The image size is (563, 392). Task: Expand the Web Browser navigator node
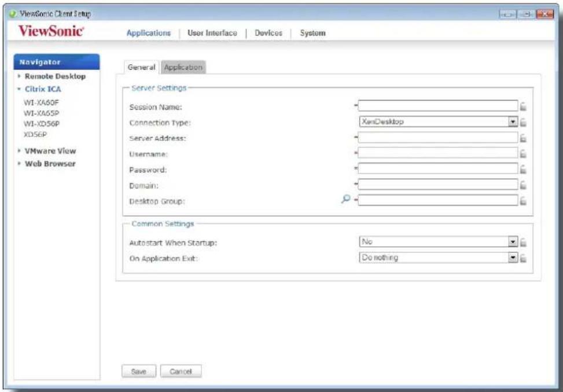(x=19, y=164)
